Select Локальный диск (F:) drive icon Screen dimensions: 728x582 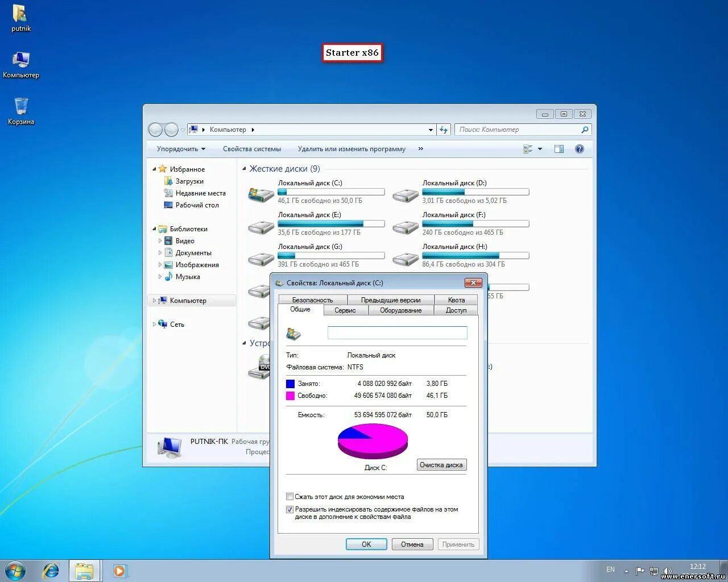pos(406,227)
